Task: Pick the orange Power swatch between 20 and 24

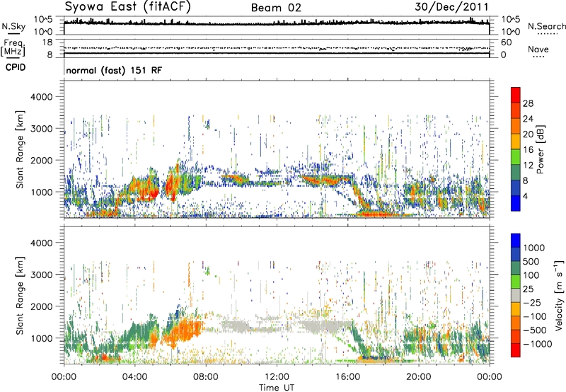Action: pyautogui.click(x=516, y=126)
